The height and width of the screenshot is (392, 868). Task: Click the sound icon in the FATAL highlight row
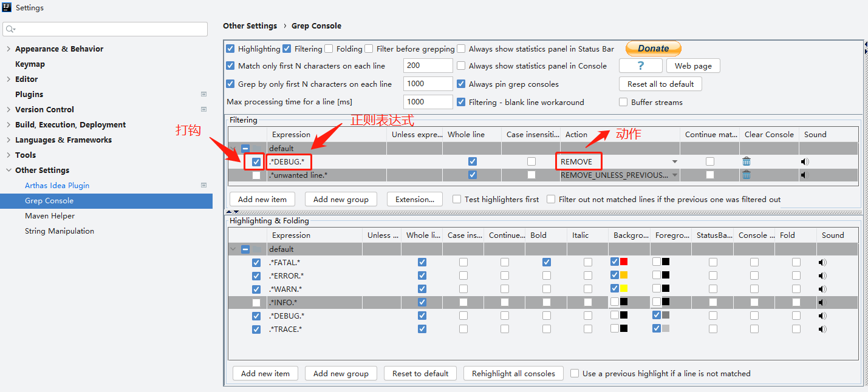click(822, 262)
